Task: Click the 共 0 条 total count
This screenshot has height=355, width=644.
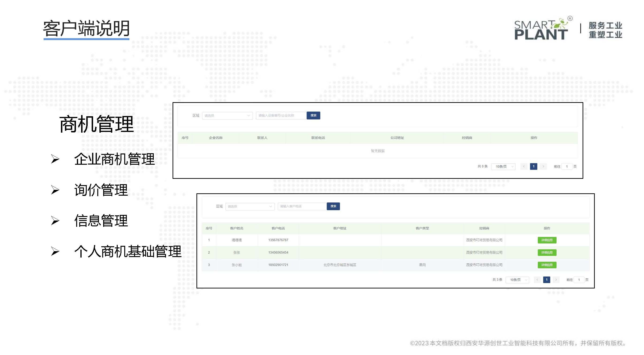Action: 482,166
